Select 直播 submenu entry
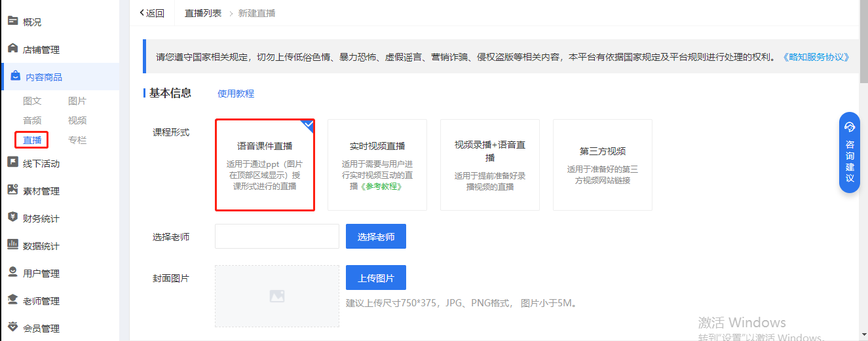The image size is (868, 341). click(x=32, y=140)
